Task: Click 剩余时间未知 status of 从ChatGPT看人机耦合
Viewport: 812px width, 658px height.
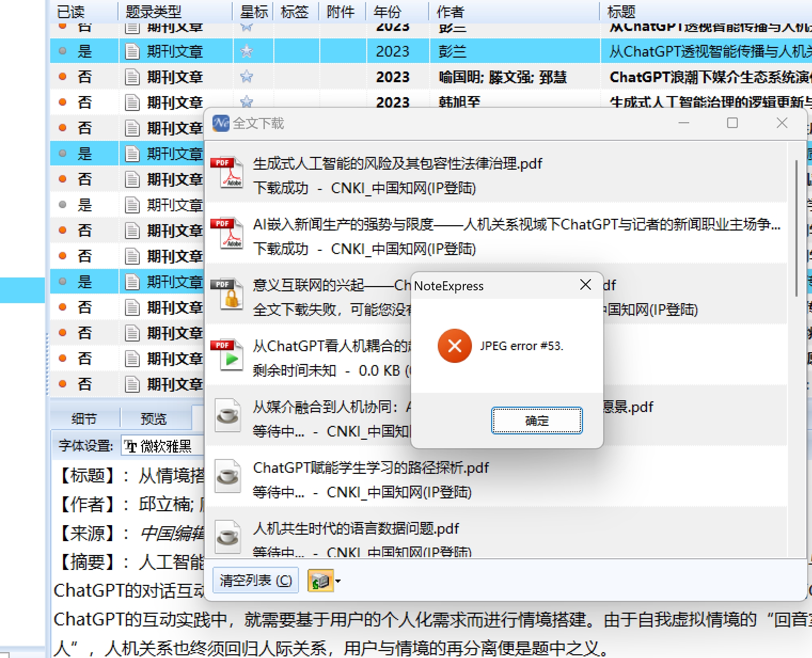Action: point(295,370)
